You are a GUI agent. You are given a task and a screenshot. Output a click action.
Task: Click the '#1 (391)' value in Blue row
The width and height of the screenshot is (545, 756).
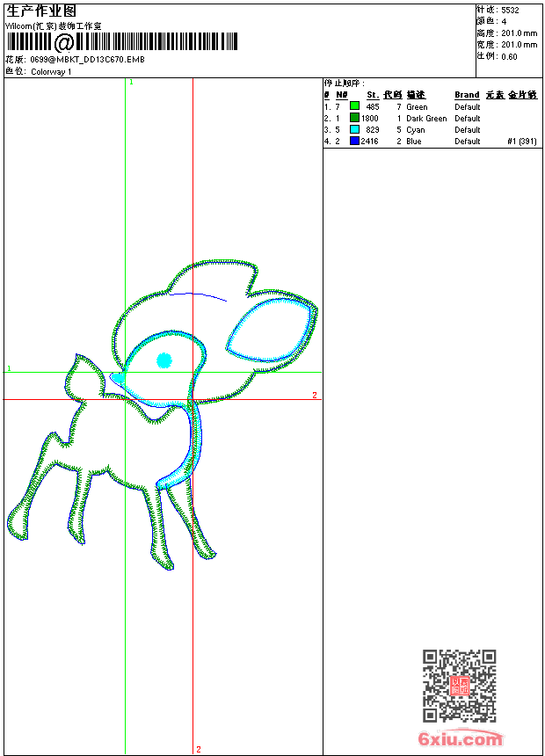coord(522,142)
